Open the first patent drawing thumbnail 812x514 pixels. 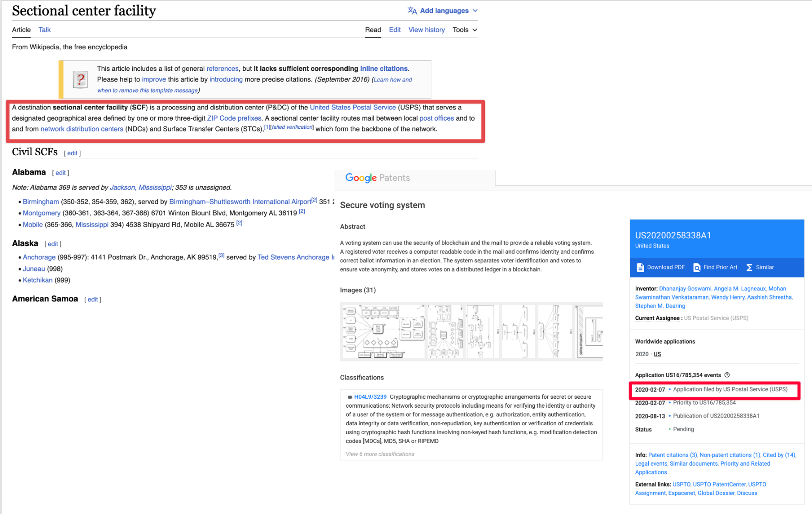384,331
